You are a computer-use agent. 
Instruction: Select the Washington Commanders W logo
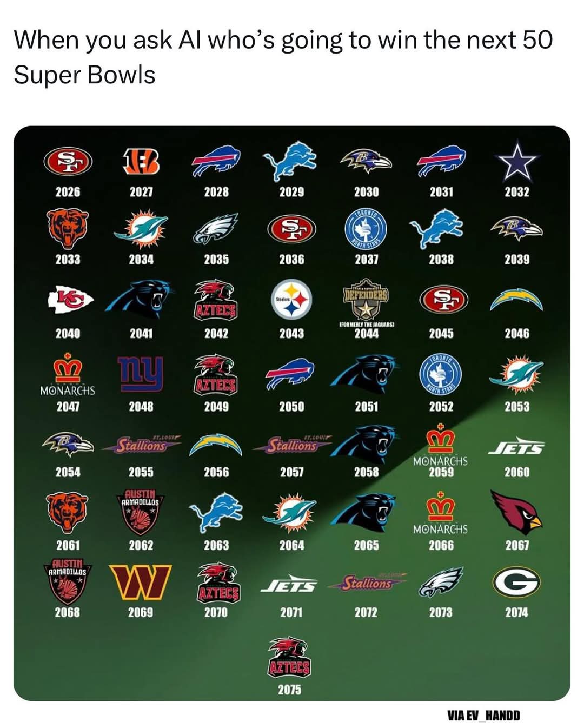[x=140, y=583]
